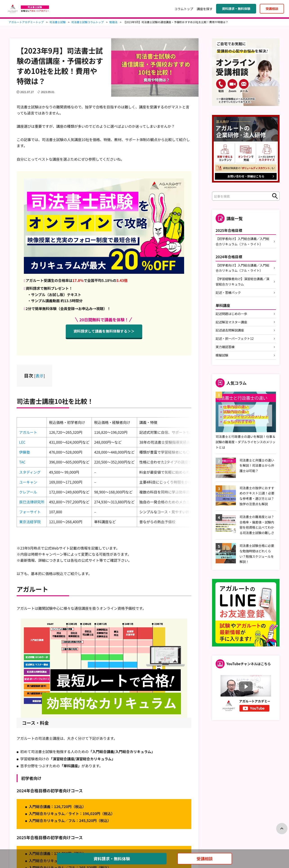Open 講座を探す in the header menu
289x868 pixels.
pos(205,9)
